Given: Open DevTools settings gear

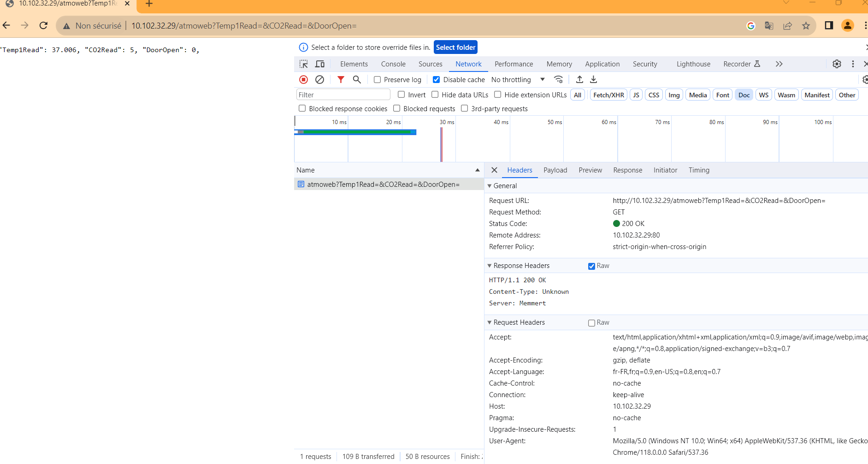Looking at the screenshot, I should tap(837, 64).
